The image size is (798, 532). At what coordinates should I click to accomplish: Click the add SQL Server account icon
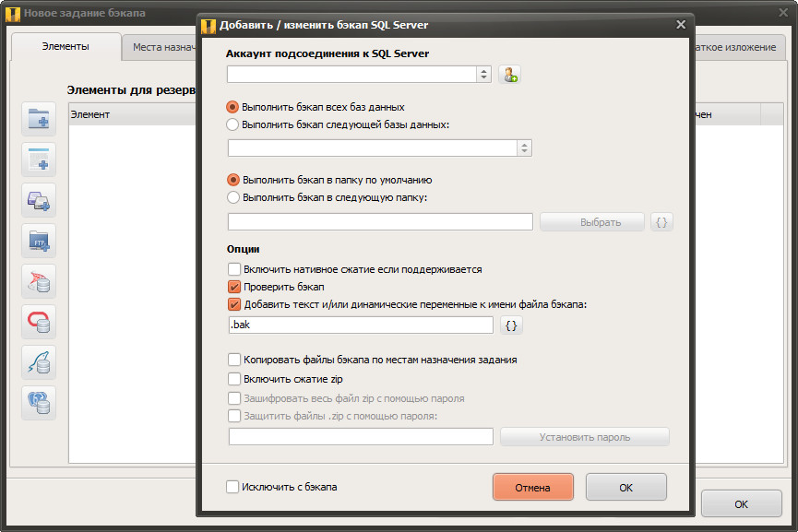[509, 75]
